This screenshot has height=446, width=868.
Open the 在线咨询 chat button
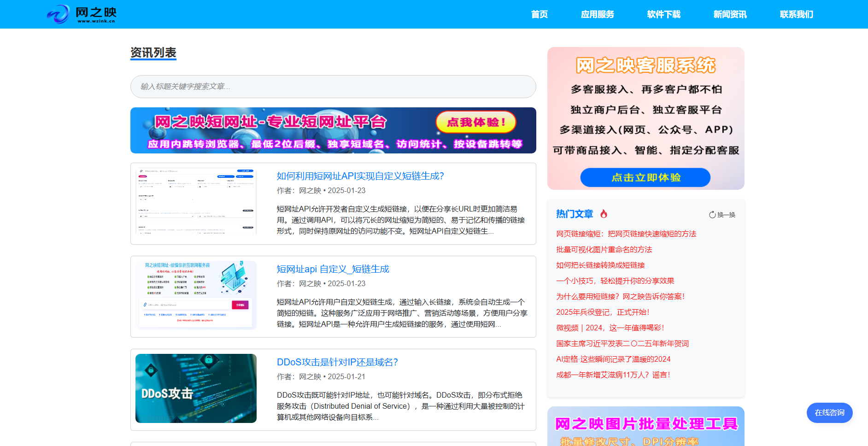point(829,413)
